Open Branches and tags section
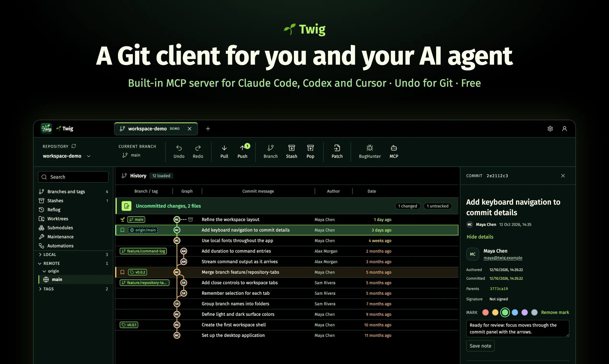Image resolution: width=609 pixels, height=364 pixels. 73,192
